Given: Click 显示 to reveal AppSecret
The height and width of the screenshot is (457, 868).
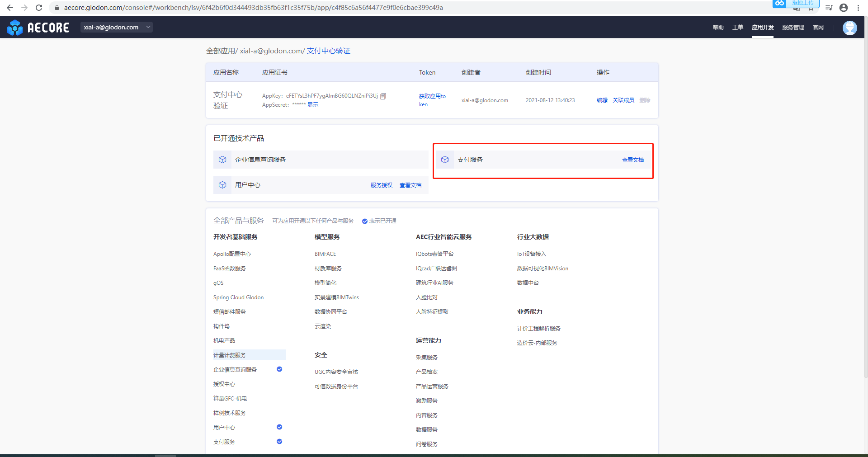Looking at the screenshot, I should 313,105.
